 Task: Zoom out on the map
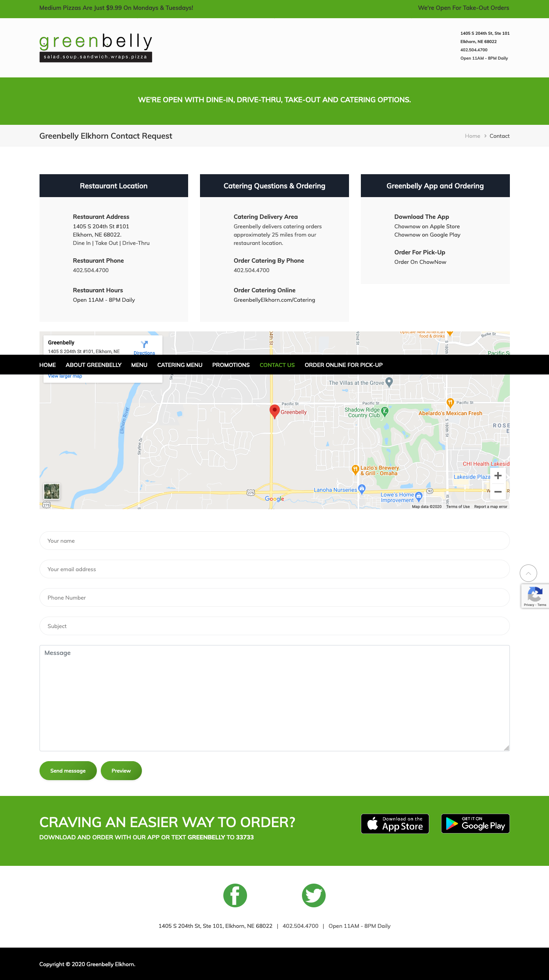(498, 492)
